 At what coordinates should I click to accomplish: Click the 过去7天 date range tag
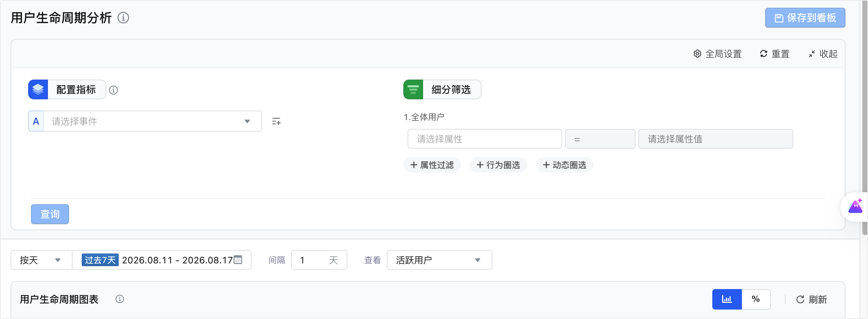click(x=100, y=260)
